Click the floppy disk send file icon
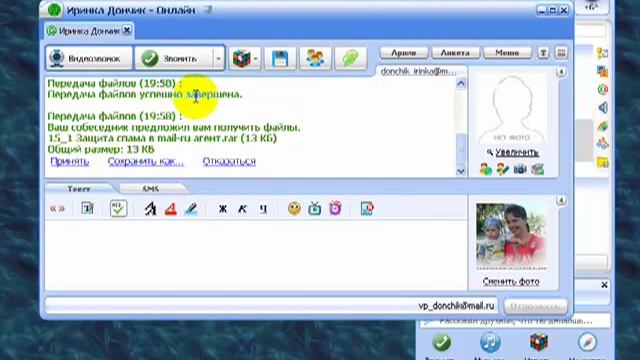 coord(280,59)
